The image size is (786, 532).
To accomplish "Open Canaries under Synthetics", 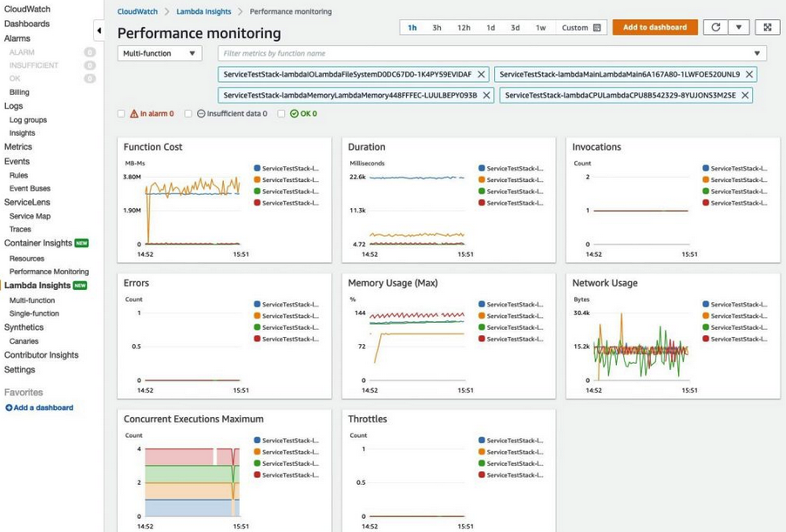I will [24, 341].
